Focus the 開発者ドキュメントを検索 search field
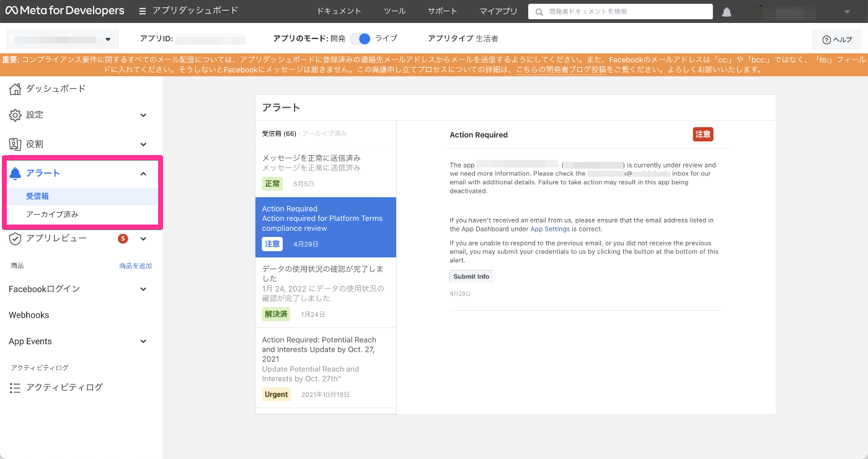The width and height of the screenshot is (868, 459). point(621,12)
